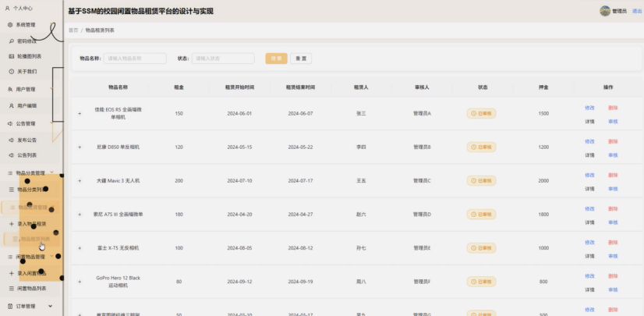
Task: Click 删除 for the 佳能 EOS R5 row
Action: coord(613,108)
